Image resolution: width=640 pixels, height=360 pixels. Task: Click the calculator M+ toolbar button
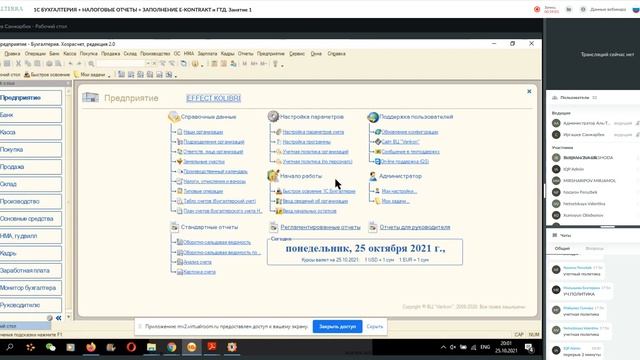click(254, 64)
